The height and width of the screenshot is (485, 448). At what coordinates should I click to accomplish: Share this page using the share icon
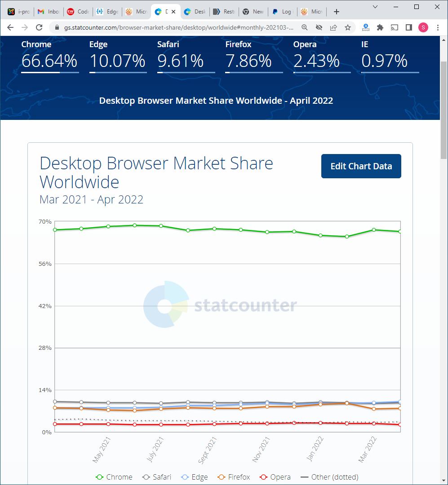tap(333, 27)
